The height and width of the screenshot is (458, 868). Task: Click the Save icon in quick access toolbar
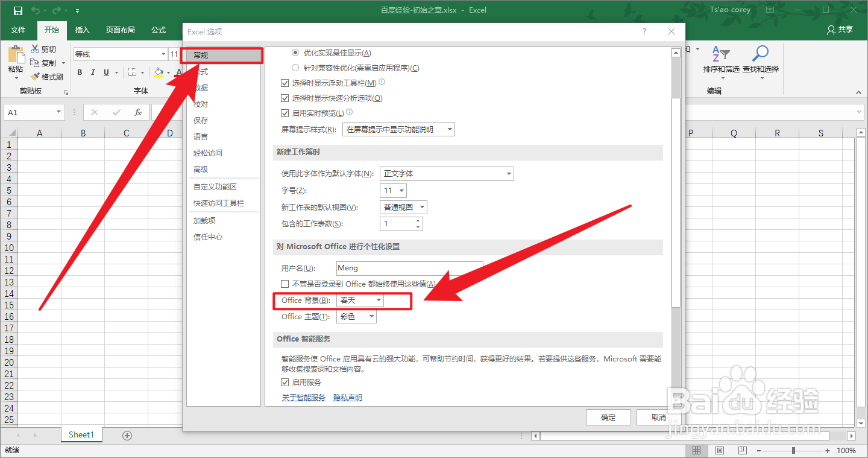[x=18, y=10]
